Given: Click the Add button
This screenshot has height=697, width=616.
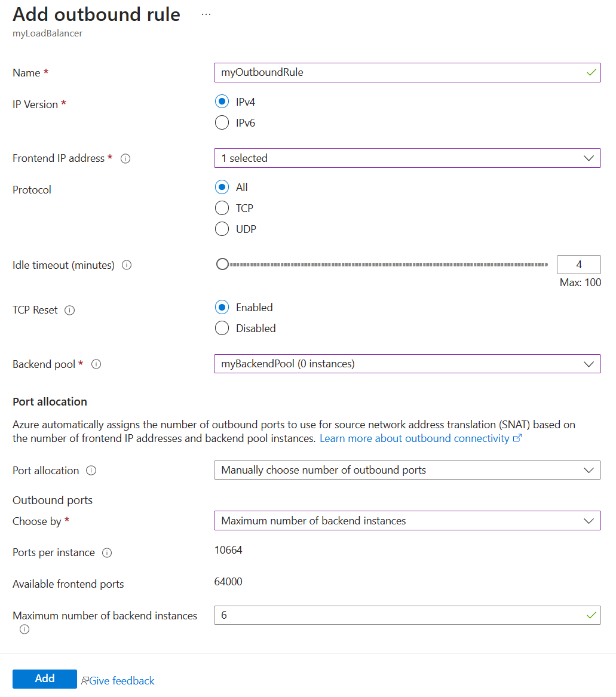Looking at the screenshot, I should coord(45,678).
